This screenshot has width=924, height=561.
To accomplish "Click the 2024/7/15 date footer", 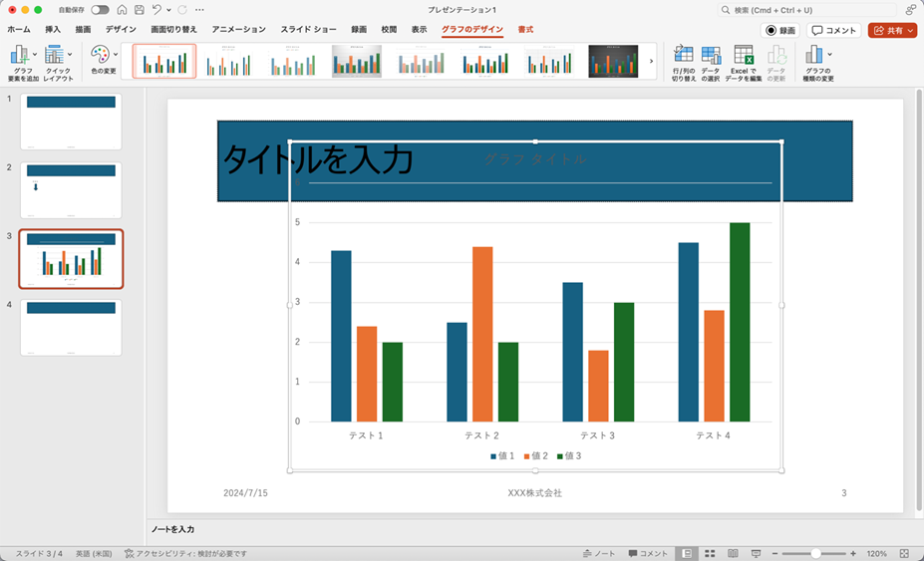I will tap(245, 492).
